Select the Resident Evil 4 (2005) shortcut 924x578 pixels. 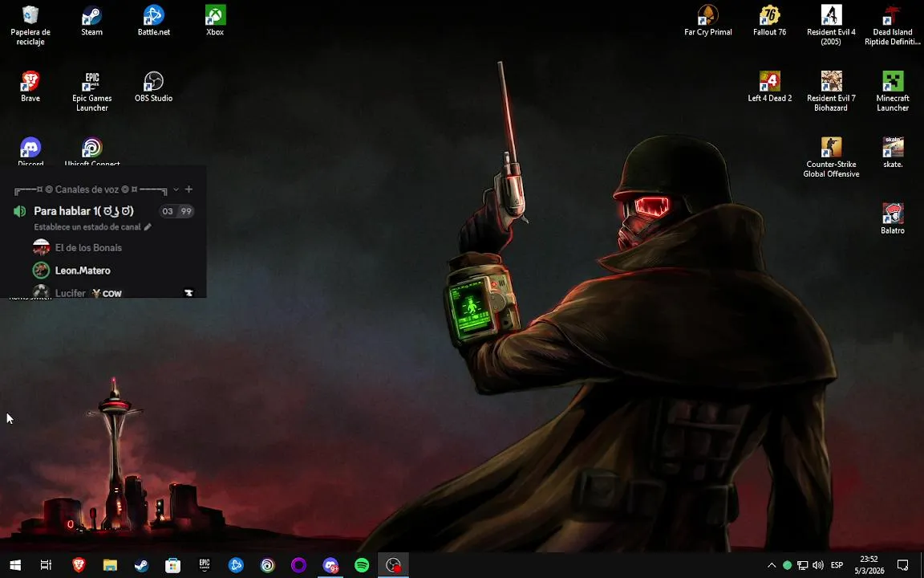click(831, 26)
